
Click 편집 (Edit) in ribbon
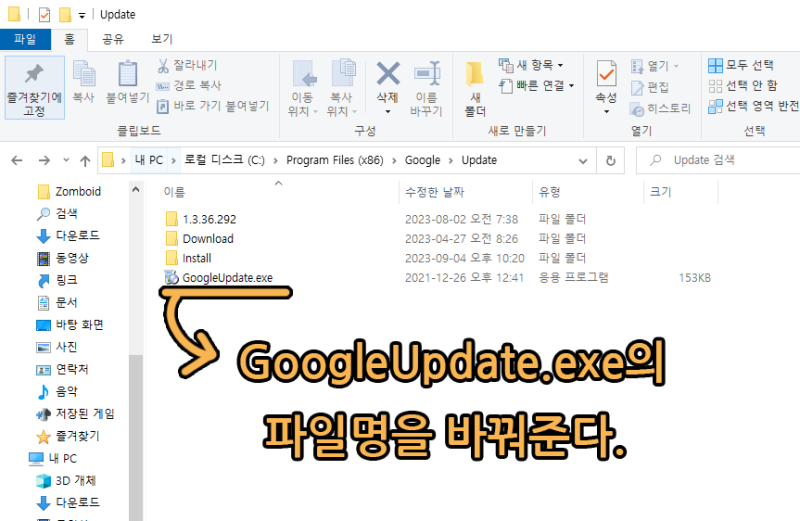[x=649, y=87]
